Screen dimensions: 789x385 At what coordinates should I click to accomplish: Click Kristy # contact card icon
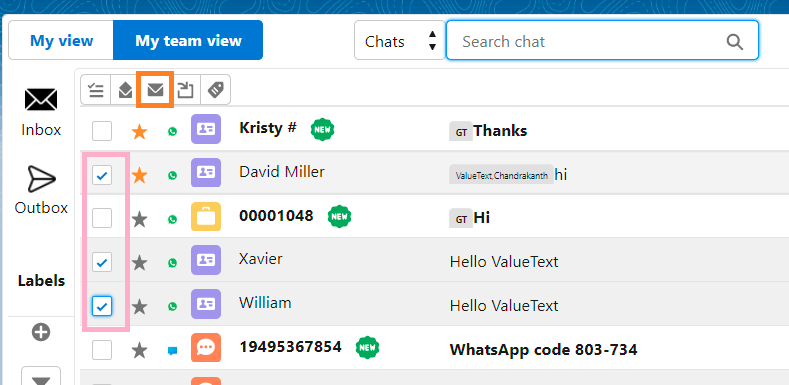[x=206, y=129]
